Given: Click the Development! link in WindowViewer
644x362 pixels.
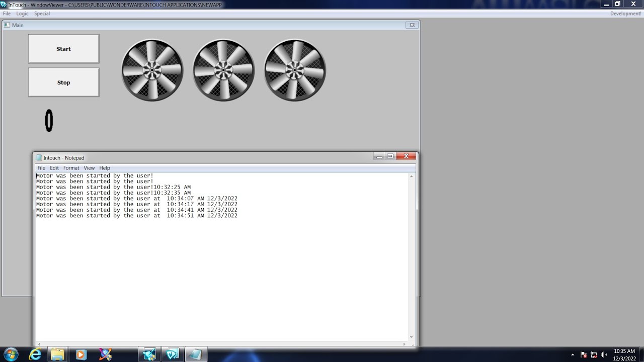Looking at the screenshot, I should pos(625,14).
